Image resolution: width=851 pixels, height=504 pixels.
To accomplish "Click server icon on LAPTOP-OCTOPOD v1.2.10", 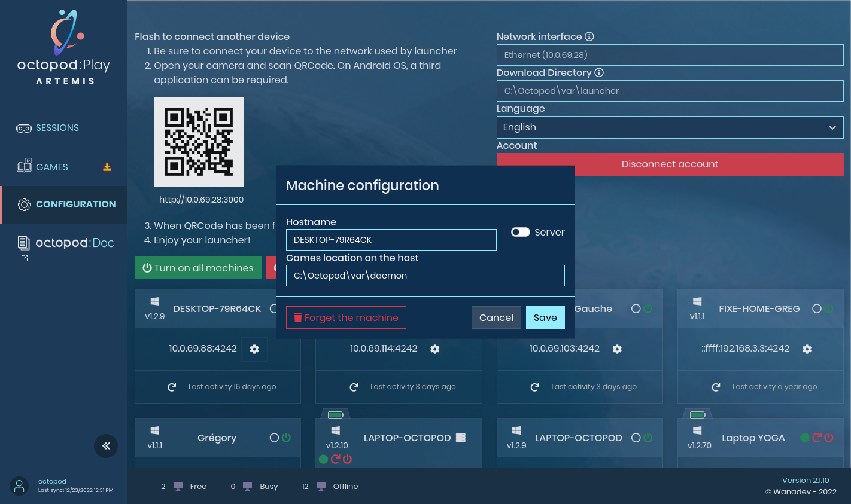I will click(461, 438).
